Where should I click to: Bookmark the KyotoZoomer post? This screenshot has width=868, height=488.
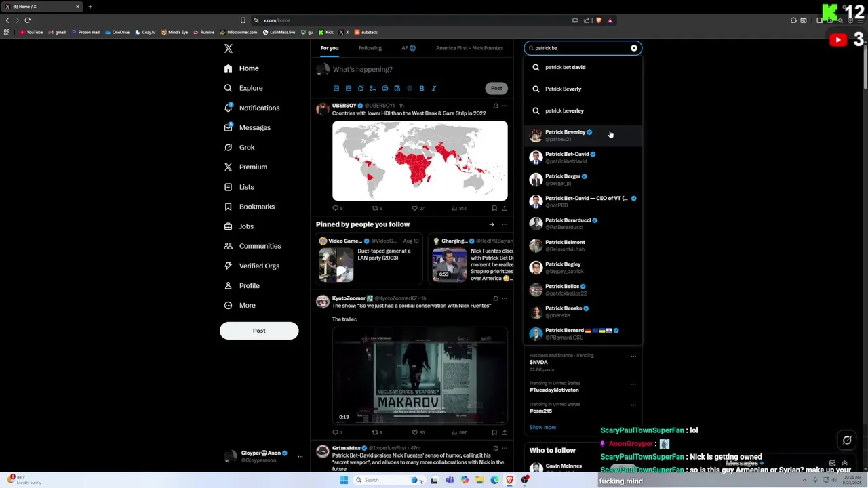494,432
